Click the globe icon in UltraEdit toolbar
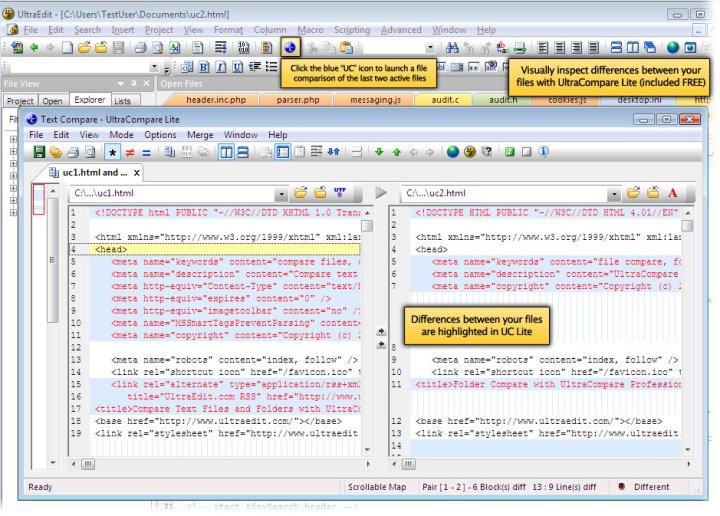 click(673, 47)
